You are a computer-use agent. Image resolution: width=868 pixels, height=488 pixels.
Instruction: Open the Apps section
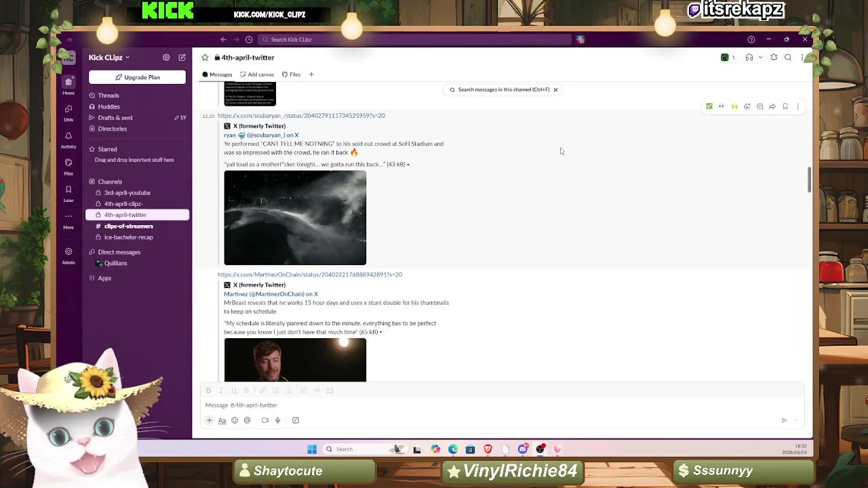pos(104,278)
